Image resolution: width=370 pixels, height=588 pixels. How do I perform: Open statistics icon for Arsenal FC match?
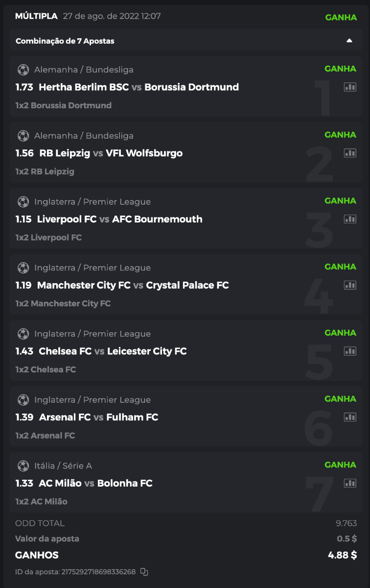coord(350,417)
